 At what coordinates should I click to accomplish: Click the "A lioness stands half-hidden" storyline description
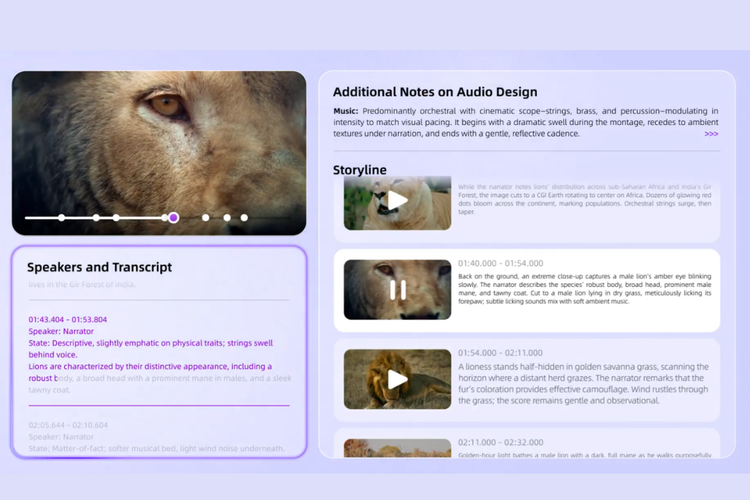coord(584,384)
